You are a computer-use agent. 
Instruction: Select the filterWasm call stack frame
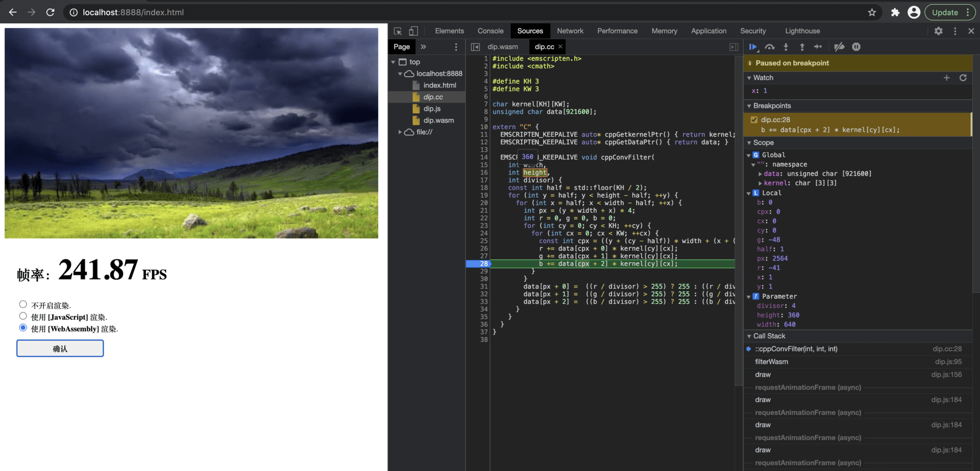[771, 362]
